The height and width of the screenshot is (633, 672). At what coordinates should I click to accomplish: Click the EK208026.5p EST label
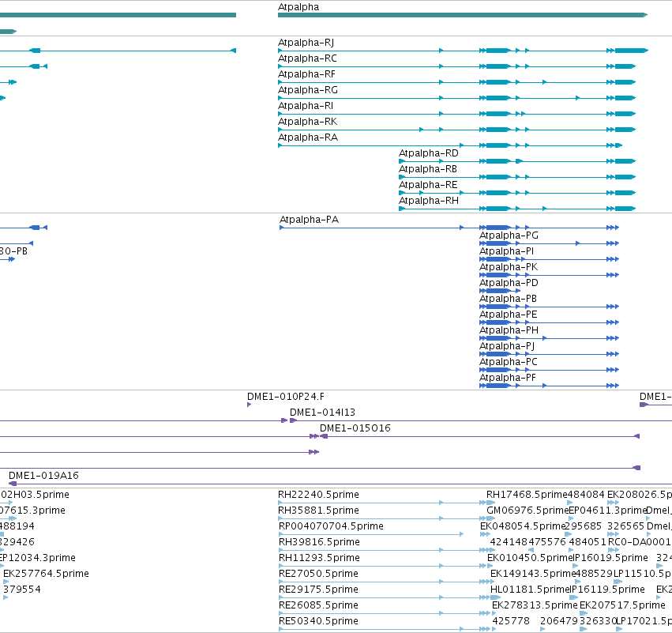[640, 495]
